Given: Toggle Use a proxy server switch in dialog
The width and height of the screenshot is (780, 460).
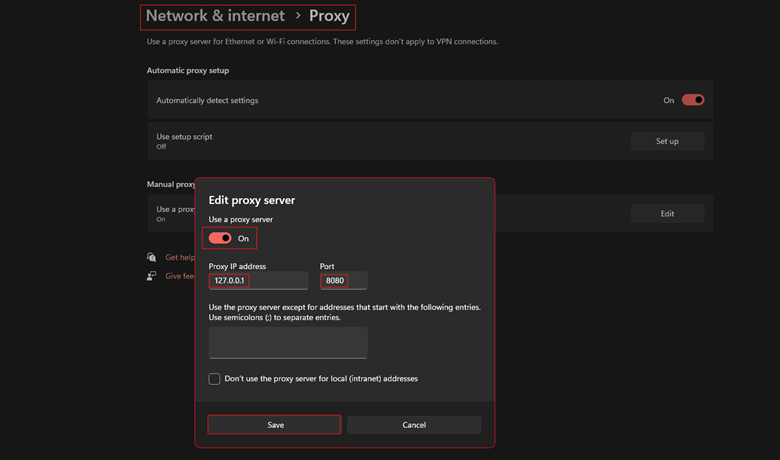Looking at the screenshot, I should [x=220, y=238].
